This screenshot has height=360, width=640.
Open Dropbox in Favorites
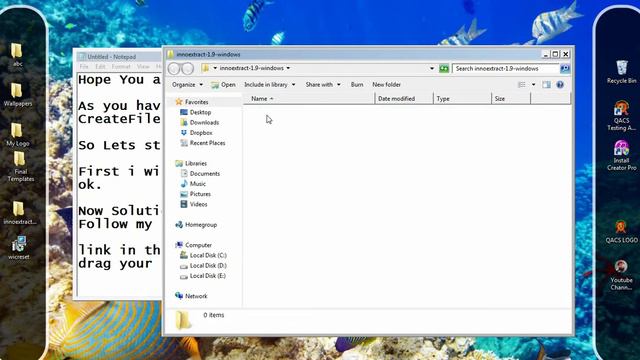pyautogui.click(x=197, y=133)
